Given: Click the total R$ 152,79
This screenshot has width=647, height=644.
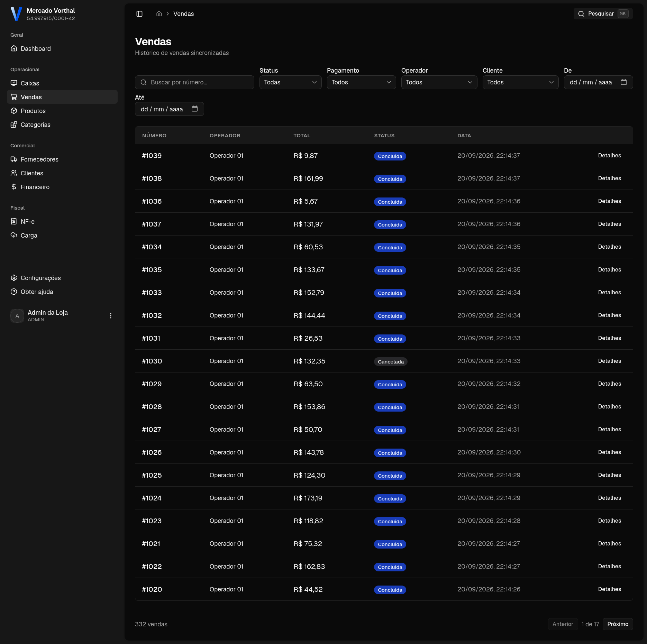Looking at the screenshot, I should 309,293.
